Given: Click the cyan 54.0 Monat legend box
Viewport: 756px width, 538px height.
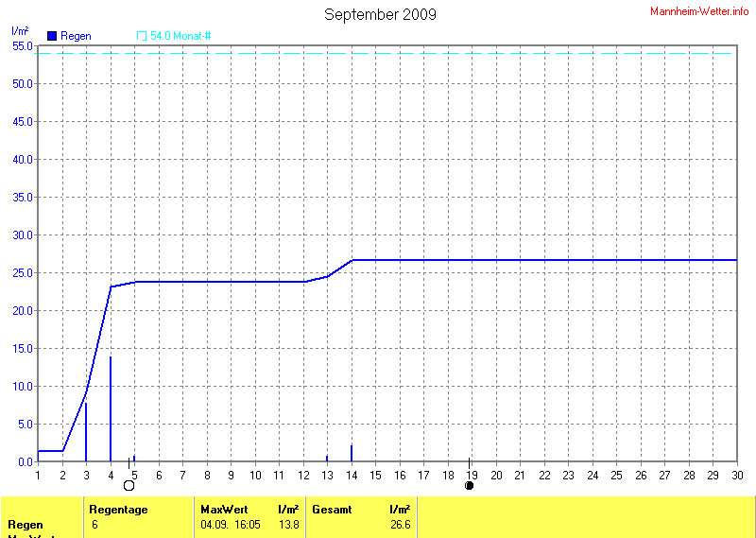Looking at the screenshot, I should tap(142, 36).
